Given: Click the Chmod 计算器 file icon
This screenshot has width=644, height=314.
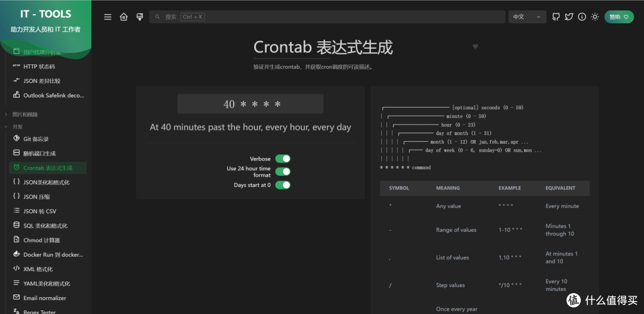Looking at the screenshot, I should [x=17, y=240].
